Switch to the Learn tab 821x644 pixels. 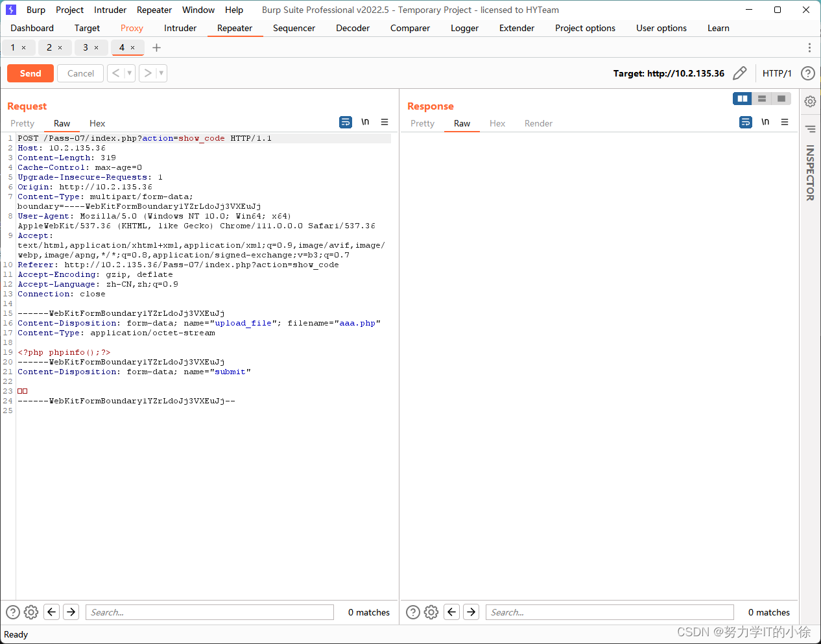click(718, 28)
